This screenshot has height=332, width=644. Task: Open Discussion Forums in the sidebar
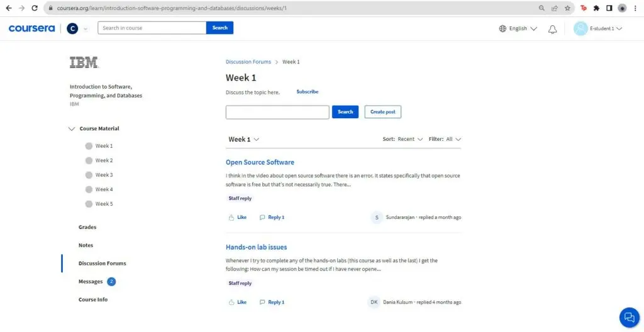click(x=103, y=263)
